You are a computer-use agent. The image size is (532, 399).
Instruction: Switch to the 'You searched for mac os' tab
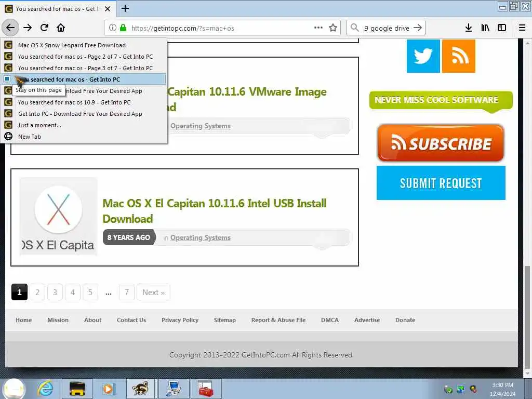(x=58, y=9)
